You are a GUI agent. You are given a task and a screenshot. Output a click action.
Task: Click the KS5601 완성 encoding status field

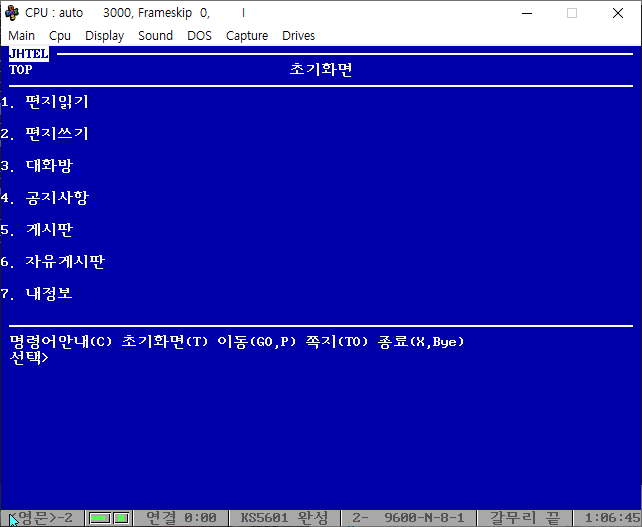click(285, 517)
